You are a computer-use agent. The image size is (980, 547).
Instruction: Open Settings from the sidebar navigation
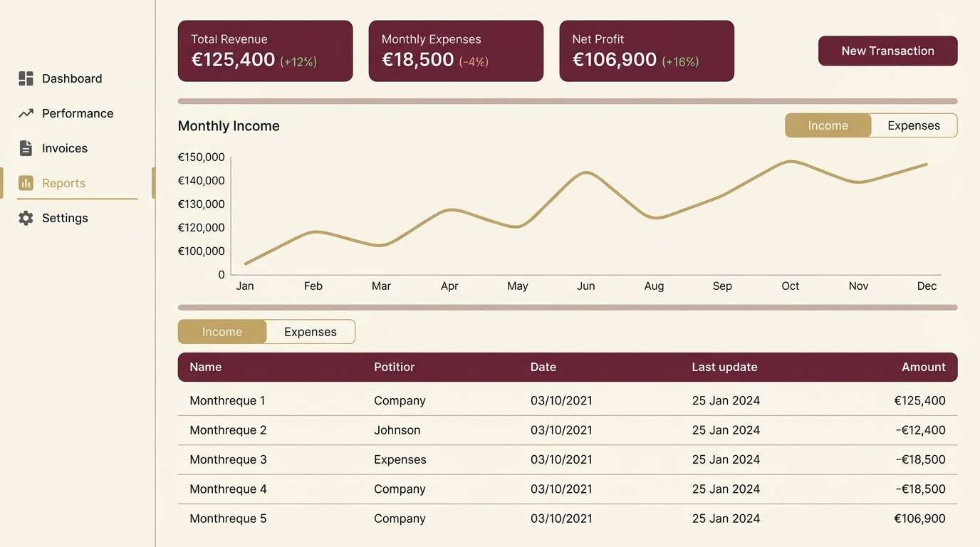pos(65,217)
